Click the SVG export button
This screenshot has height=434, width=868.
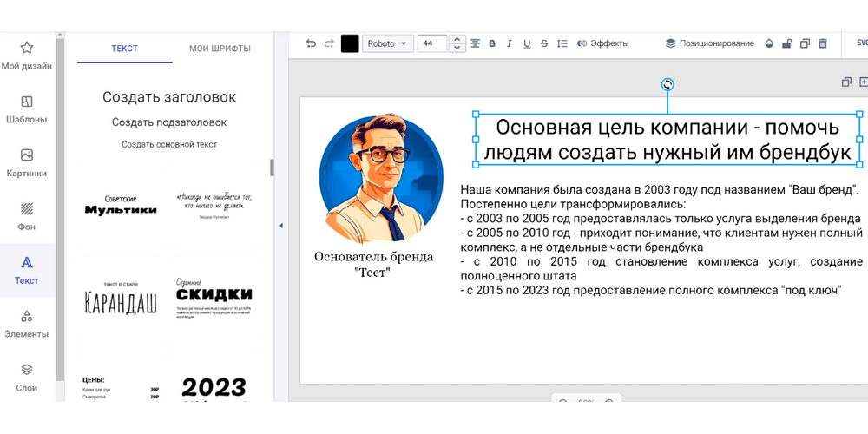[x=861, y=43]
